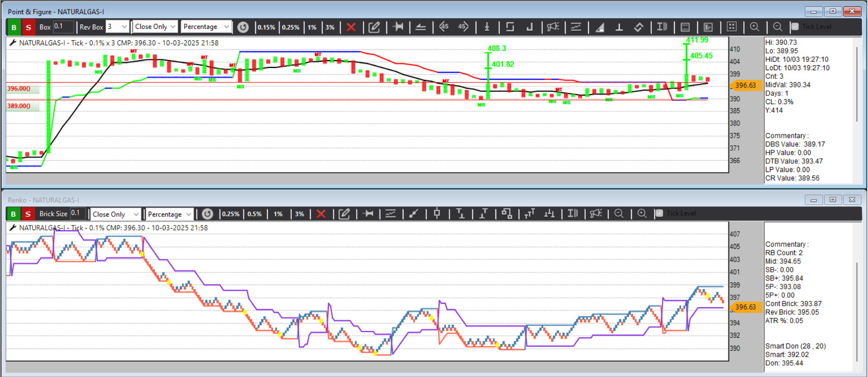Select 0.25% preset in Renko toolbar
This screenshot has width=868, height=377.
click(x=231, y=214)
